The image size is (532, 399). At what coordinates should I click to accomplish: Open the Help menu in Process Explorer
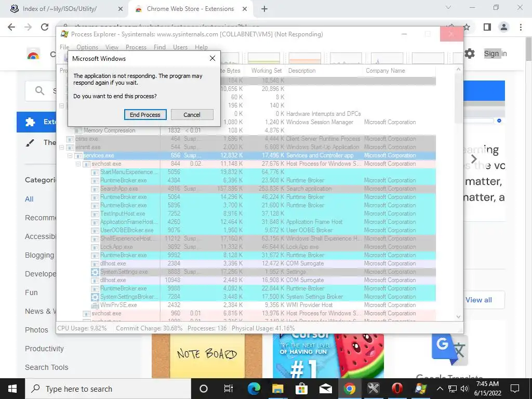[201, 47]
